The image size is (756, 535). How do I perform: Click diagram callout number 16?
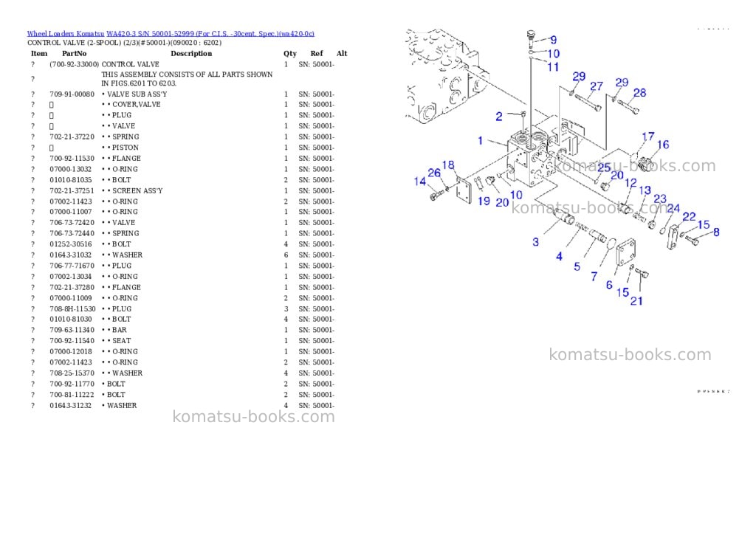[663, 145]
